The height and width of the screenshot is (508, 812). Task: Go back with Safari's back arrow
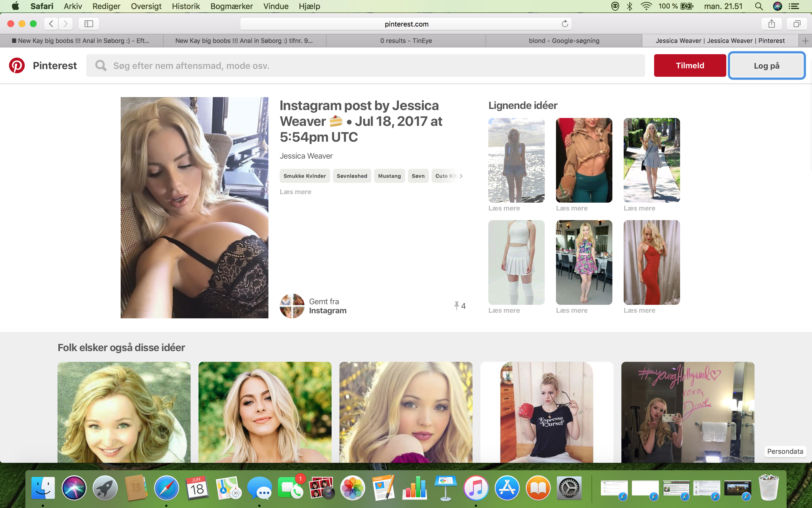click(51, 23)
